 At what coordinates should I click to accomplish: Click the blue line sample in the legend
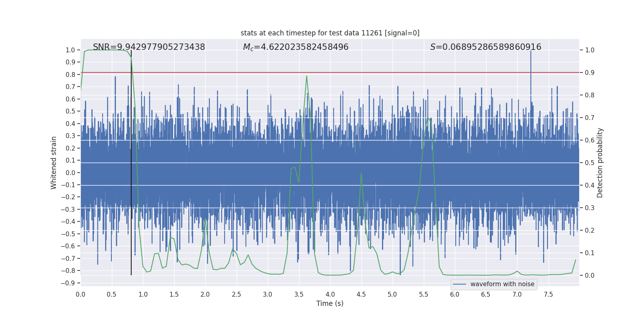(459, 284)
